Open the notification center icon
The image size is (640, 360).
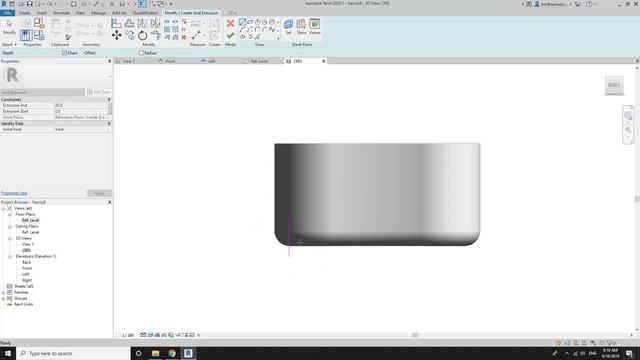629,353
